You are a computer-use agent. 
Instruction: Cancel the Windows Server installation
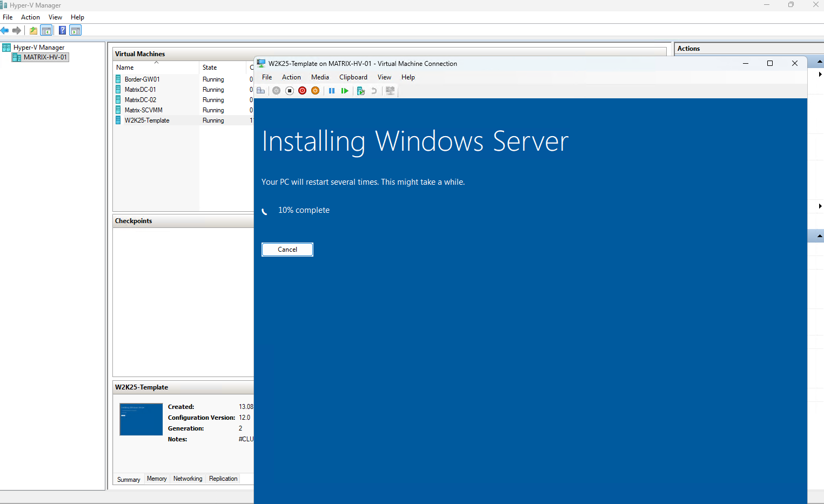(x=287, y=250)
